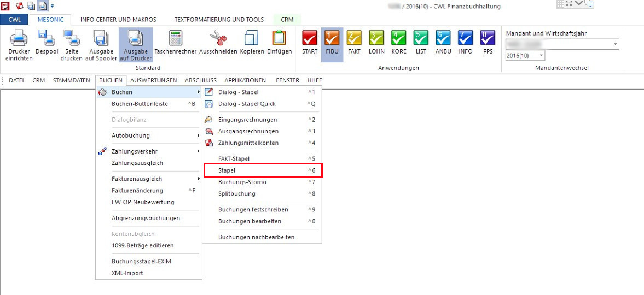The height and width of the screenshot is (295, 644).
Task: Choose Eingangsrechnungen menu entry
Action: (x=247, y=120)
